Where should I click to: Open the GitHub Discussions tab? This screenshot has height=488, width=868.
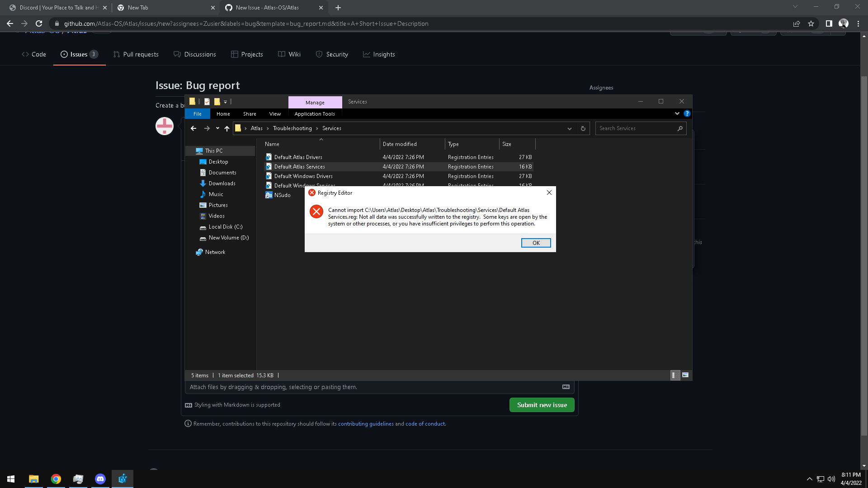click(195, 54)
